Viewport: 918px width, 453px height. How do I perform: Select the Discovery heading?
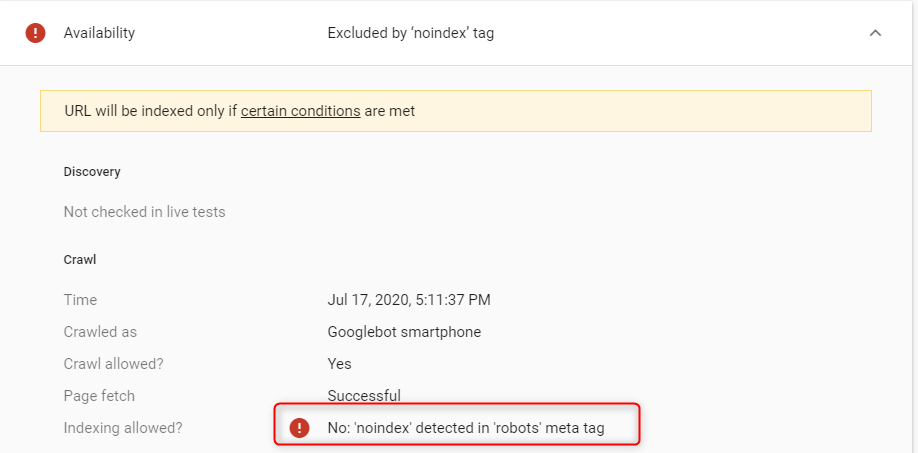click(x=92, y=172)
